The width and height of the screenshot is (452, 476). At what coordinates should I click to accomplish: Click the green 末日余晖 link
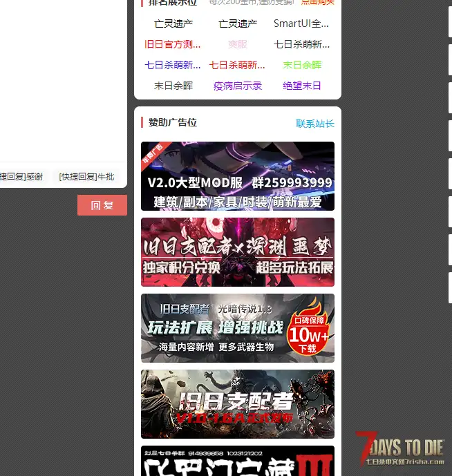302,65
